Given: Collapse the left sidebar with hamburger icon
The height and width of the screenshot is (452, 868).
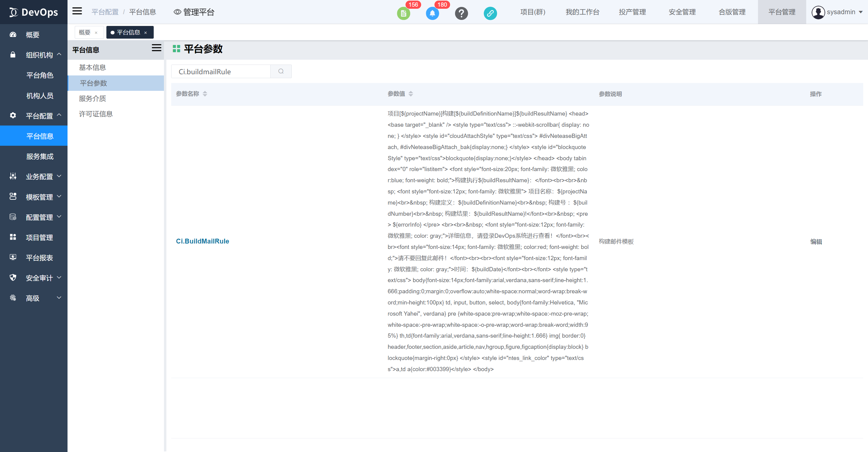Looking at the screenshot, I should [x=77, y=11].
